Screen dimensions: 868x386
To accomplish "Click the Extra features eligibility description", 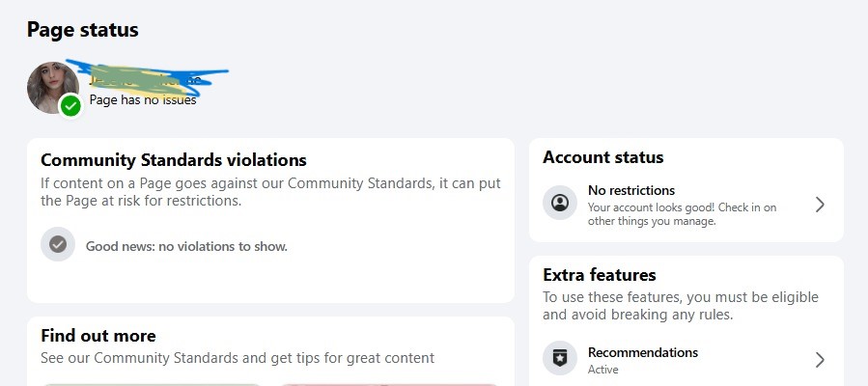I will click(680, 306).
